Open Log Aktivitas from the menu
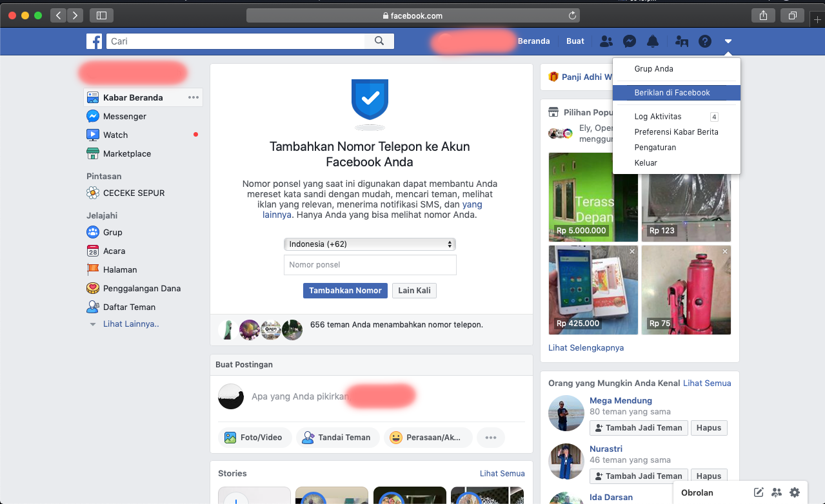The width and height of the screenshot is (825, 504). click(x=677, y=117)
